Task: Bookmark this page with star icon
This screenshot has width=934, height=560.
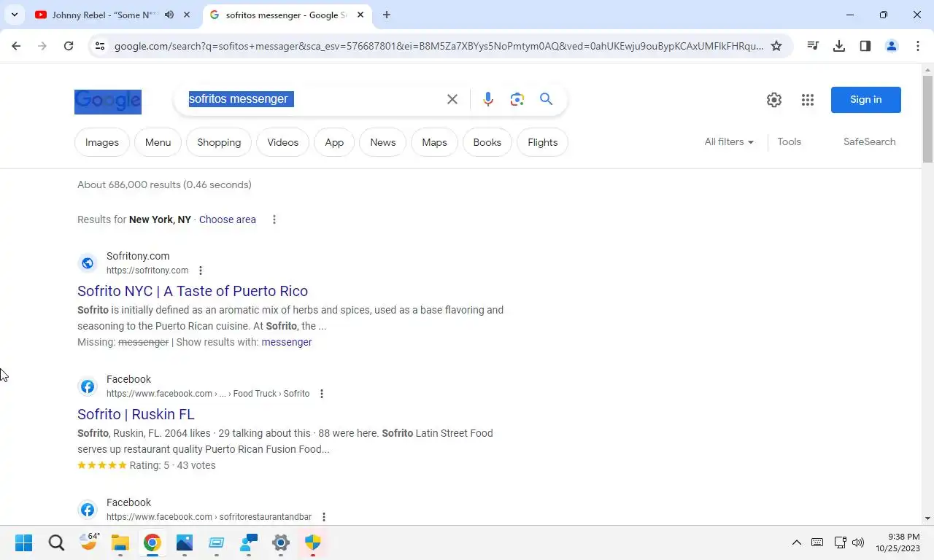Action: (x=776, y=46)
